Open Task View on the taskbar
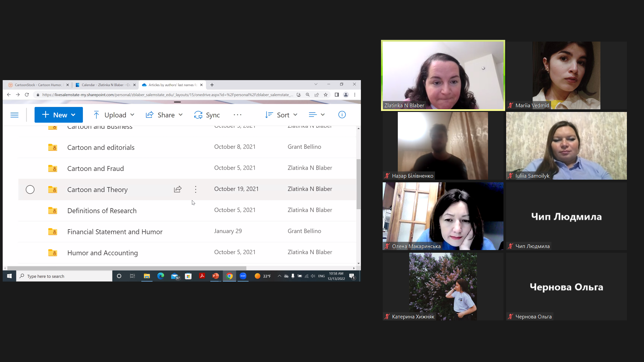 tap(132, 276)
